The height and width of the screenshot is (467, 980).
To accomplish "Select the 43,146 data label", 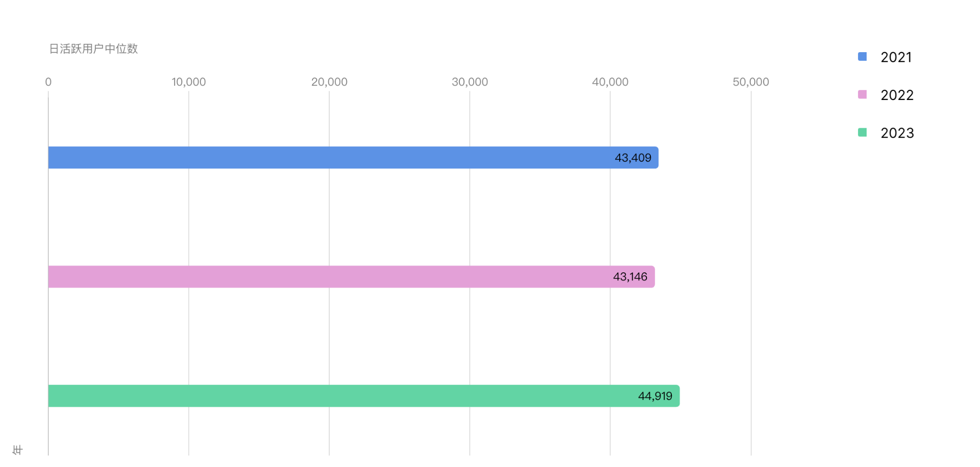I will [x=630, y=277].
